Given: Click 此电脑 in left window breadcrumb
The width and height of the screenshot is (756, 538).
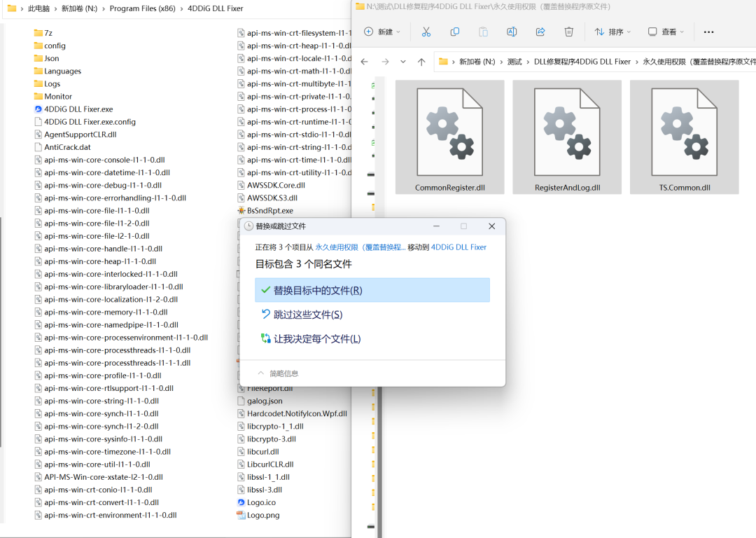Looking at the screenshot, I should [38, 8].
